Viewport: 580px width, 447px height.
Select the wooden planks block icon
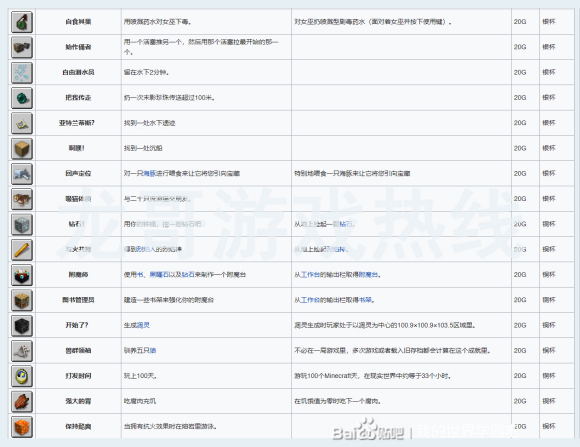click(x=22, y=148)
